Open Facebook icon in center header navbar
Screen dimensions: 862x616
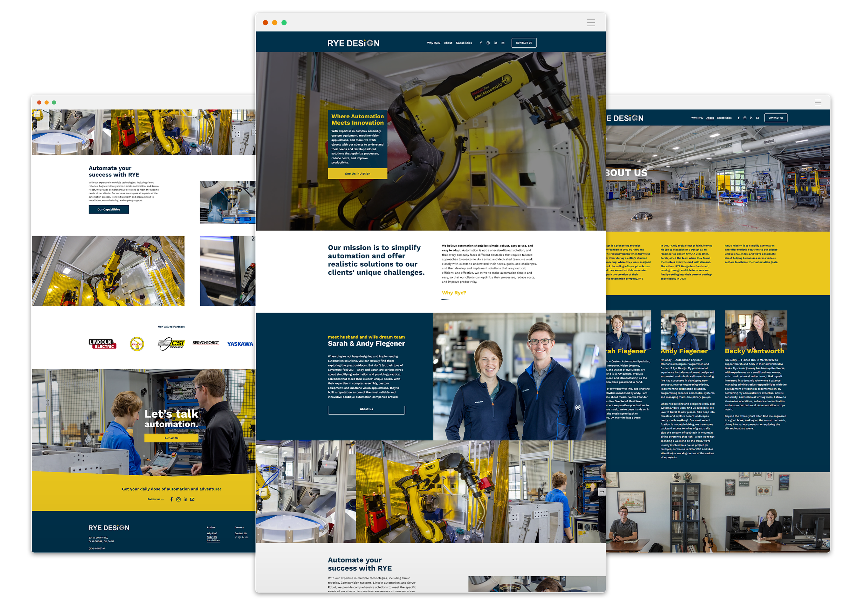click(x=481, y=43)
